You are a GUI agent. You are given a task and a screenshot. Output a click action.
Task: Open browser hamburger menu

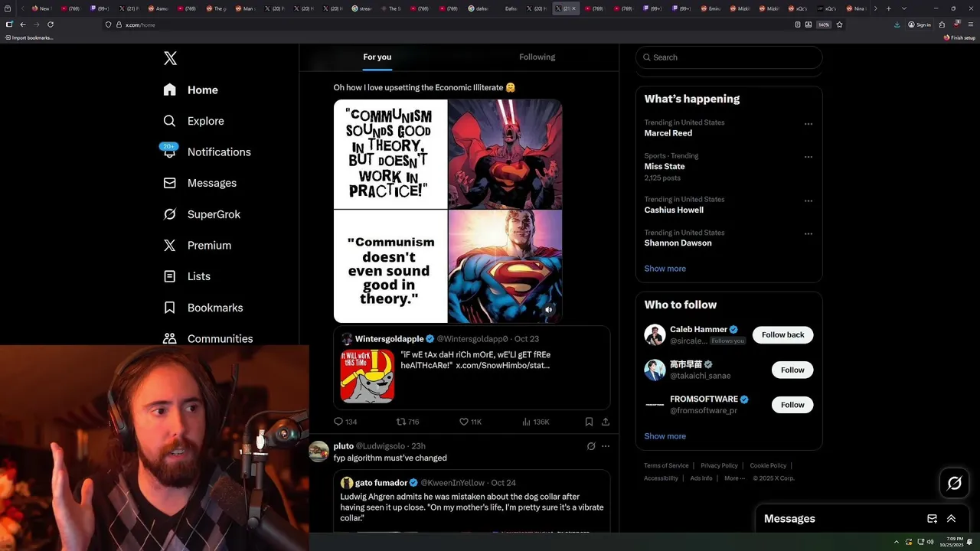click(x=971, y=24)
